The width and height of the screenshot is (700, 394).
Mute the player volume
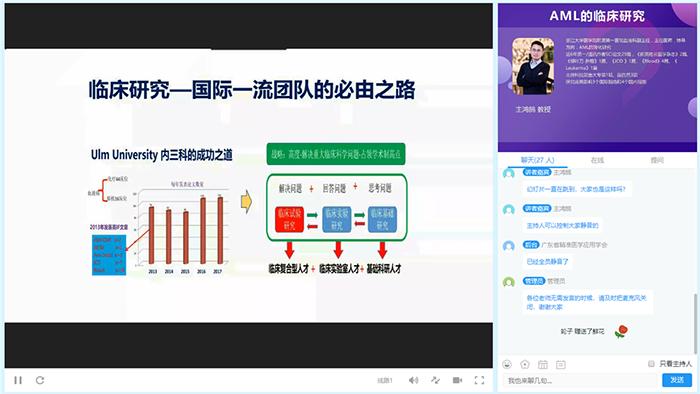(x=413, y=380)
